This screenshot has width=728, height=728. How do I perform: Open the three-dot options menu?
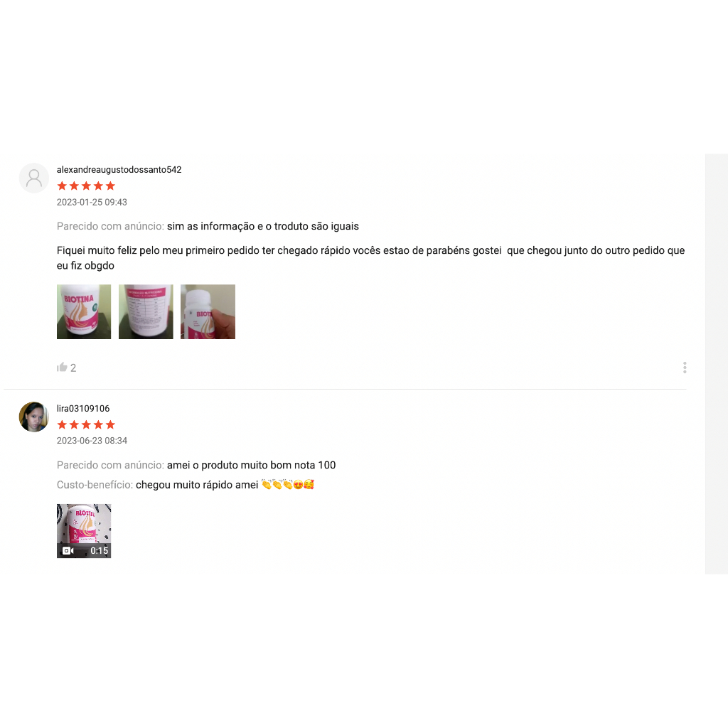[x=685, y=368]
